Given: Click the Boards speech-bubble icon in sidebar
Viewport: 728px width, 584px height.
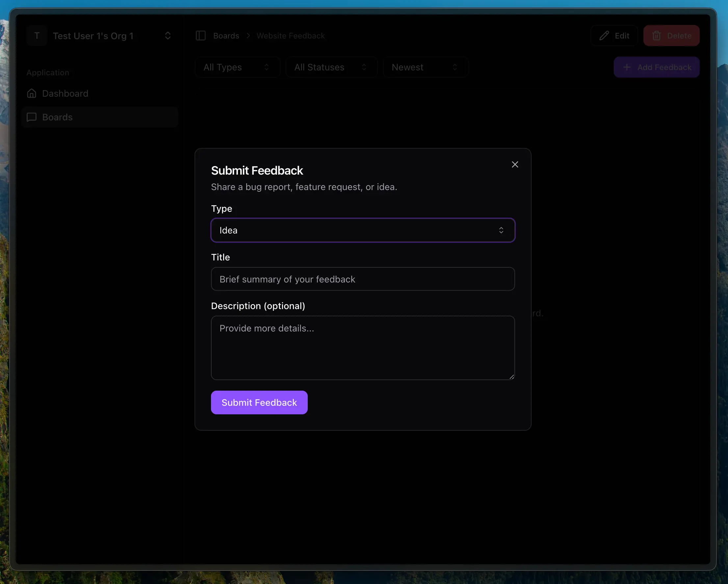Looking at the screenshot, I should [x=32, y=117].
